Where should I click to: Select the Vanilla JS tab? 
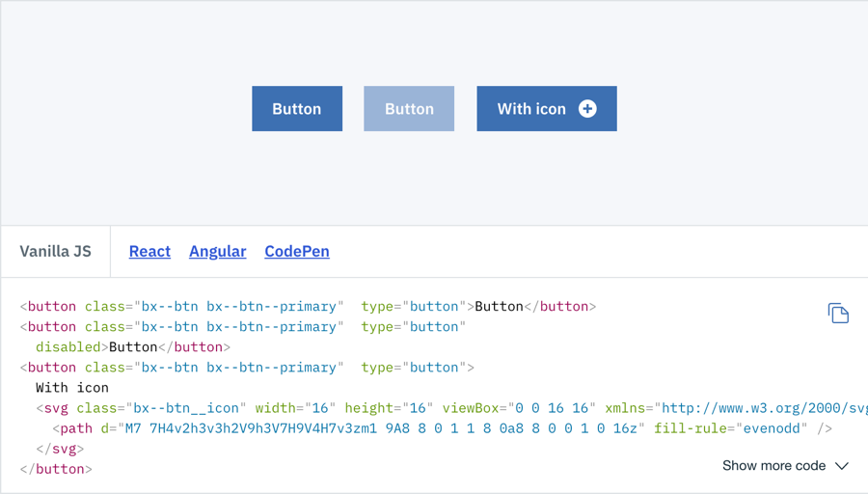pos(56,251)
